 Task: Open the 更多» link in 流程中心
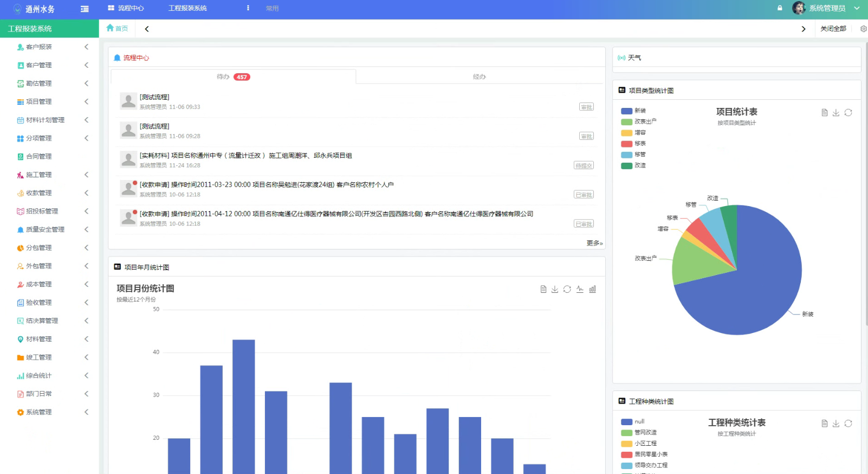click(x=594, y=243)
